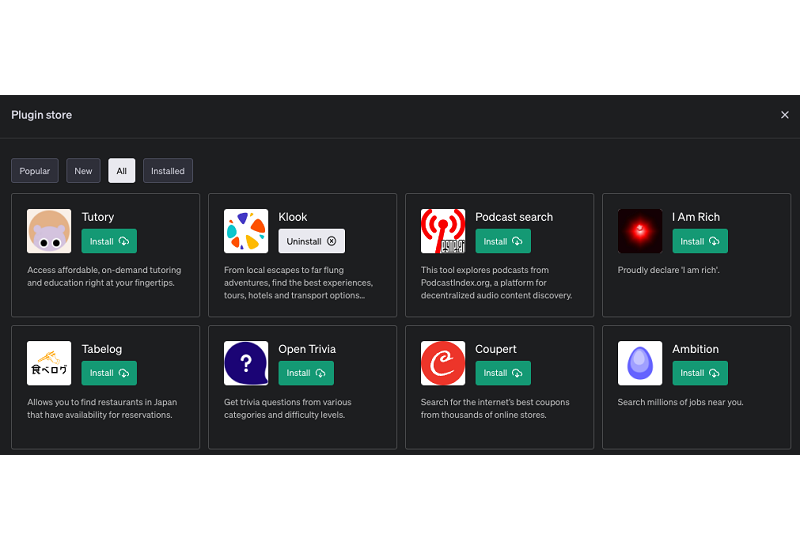
Task: Click the Tabelog plugin logo
Action: click(49, 363)
